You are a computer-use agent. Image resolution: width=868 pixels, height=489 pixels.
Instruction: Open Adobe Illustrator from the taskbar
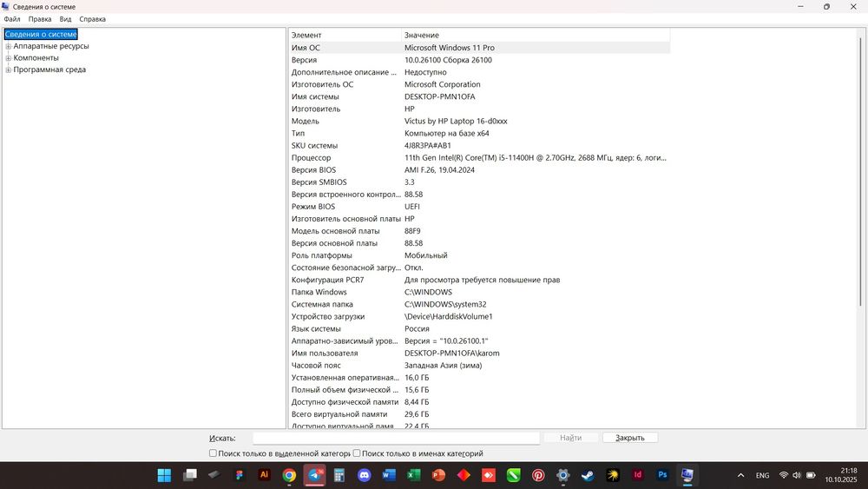[264, 474]
